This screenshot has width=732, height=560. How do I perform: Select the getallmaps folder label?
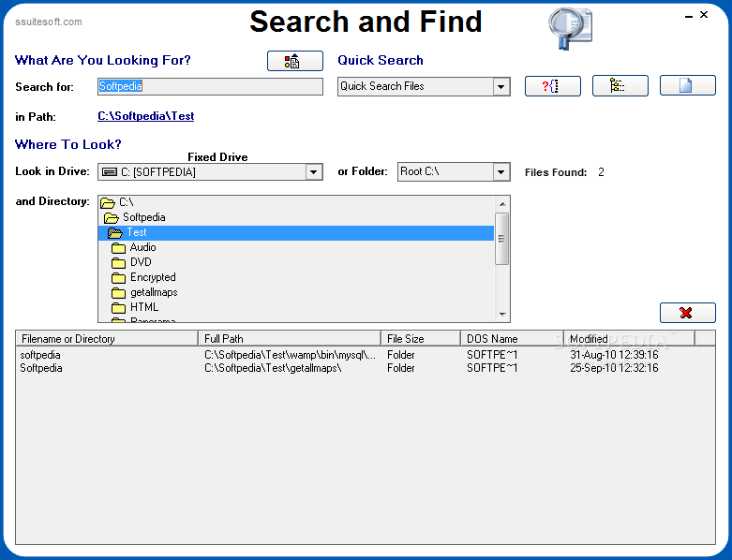(x=154, y=292)
